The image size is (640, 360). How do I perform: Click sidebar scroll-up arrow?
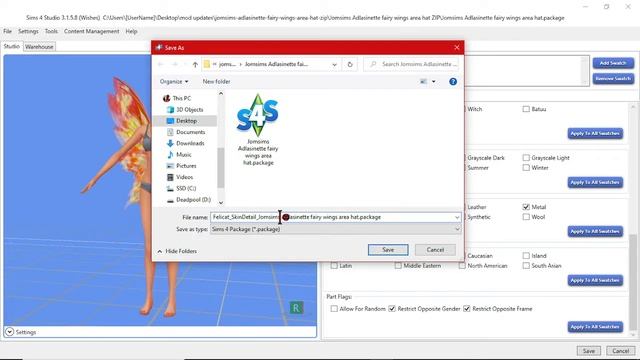point(221,94)
